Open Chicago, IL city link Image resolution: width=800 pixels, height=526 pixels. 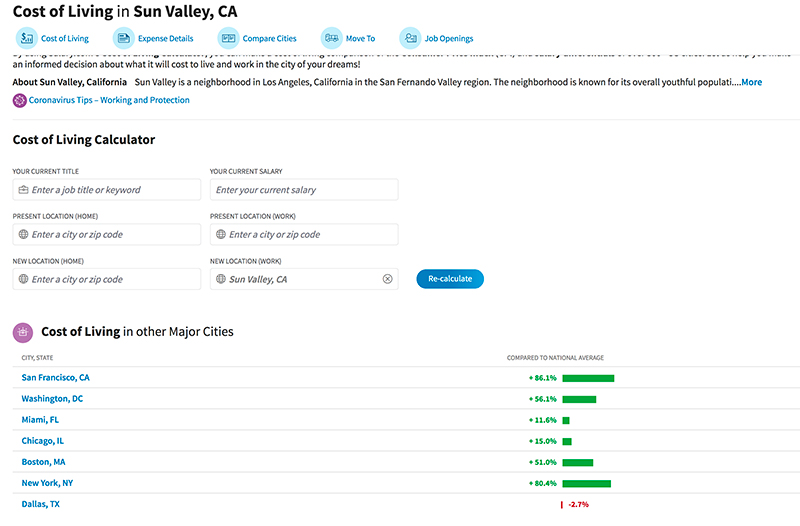click(43, 441)
